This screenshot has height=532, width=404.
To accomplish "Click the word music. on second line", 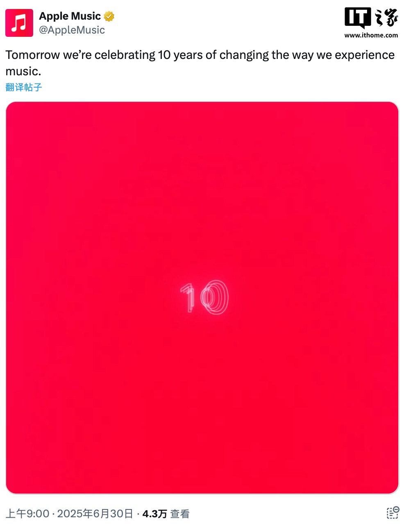I will pos(23,72).
